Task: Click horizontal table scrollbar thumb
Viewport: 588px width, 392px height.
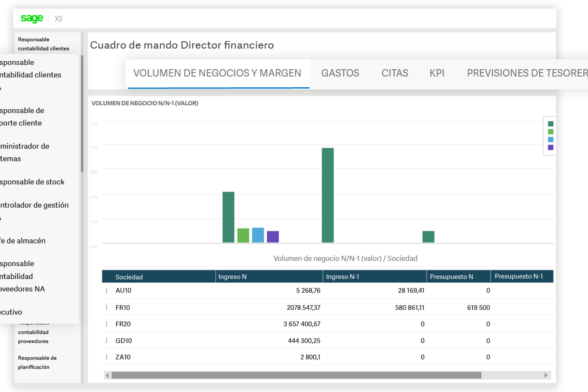Action: pos(296,375)
